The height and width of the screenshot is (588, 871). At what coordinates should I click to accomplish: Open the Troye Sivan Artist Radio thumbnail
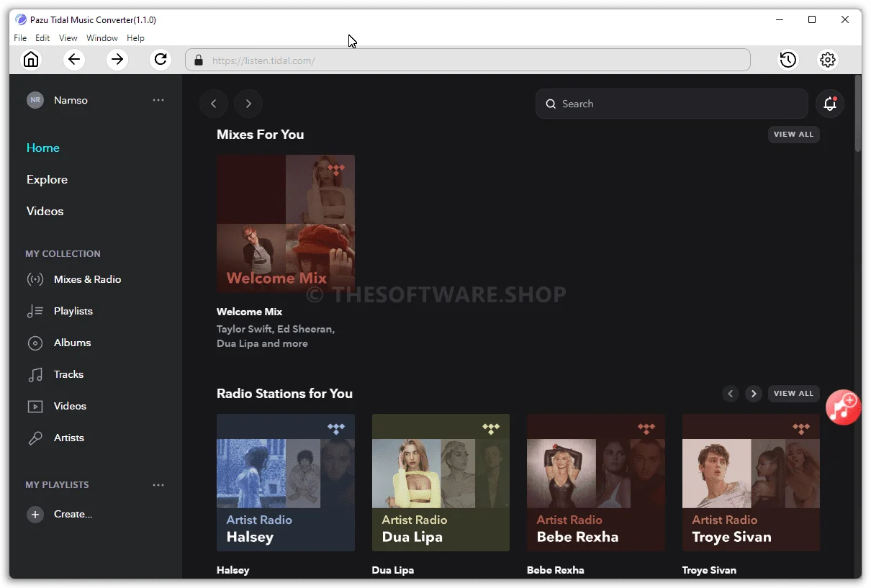(x=751, y=482)
